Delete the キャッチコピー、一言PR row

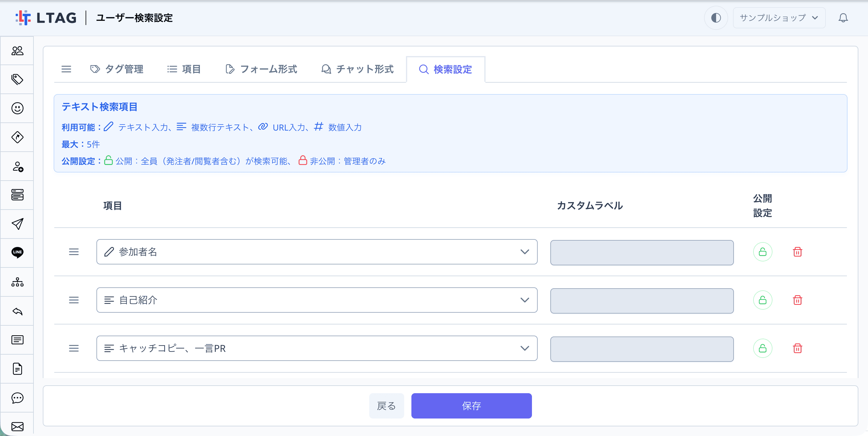tap(797, 348)
